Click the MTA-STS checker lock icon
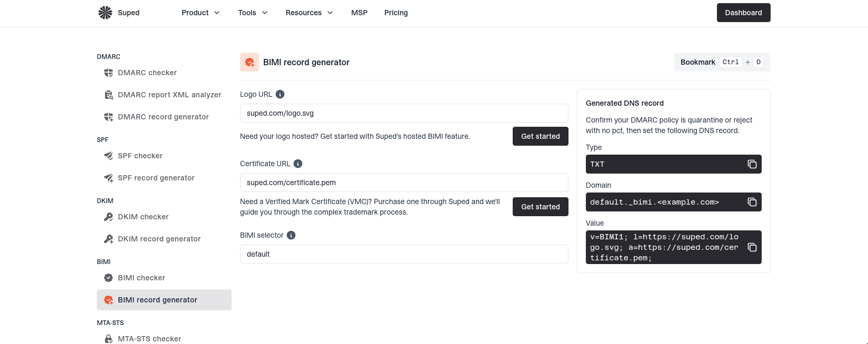Image resolution: width=868 pixels, height=344 pixels. (x=108, y=339)
